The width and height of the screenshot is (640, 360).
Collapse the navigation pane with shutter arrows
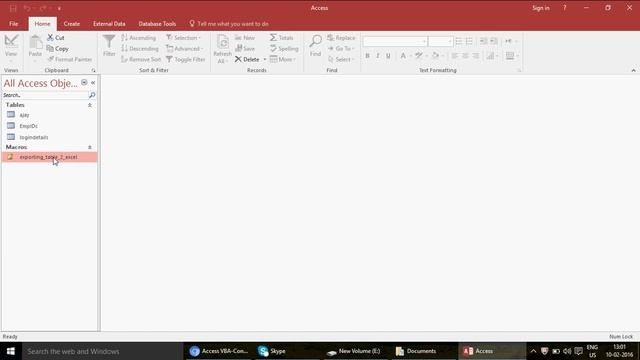click(x=93, y=82)
